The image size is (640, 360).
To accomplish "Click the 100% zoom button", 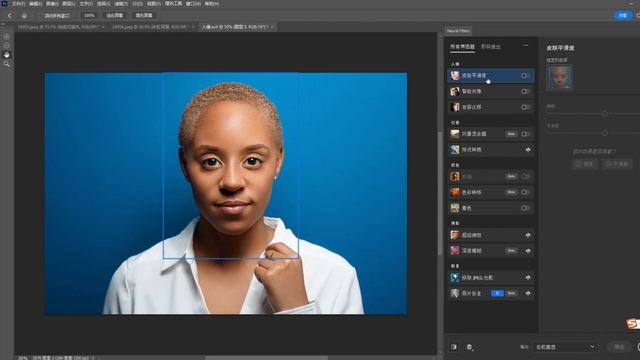I will (x=89, y=16).
